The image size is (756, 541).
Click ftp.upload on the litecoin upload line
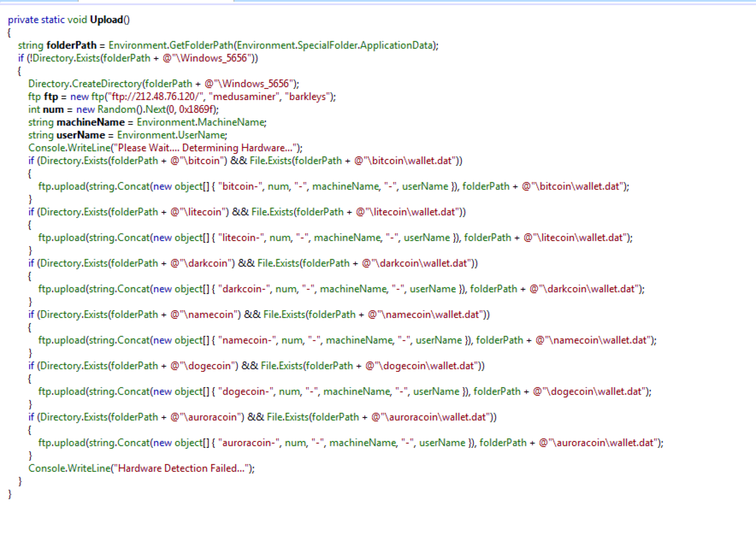point(62,238)
